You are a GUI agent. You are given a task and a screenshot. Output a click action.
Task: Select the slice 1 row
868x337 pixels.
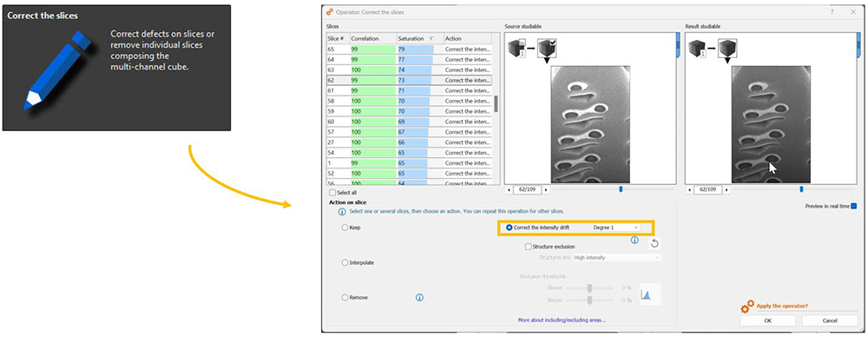coord(409,163)
